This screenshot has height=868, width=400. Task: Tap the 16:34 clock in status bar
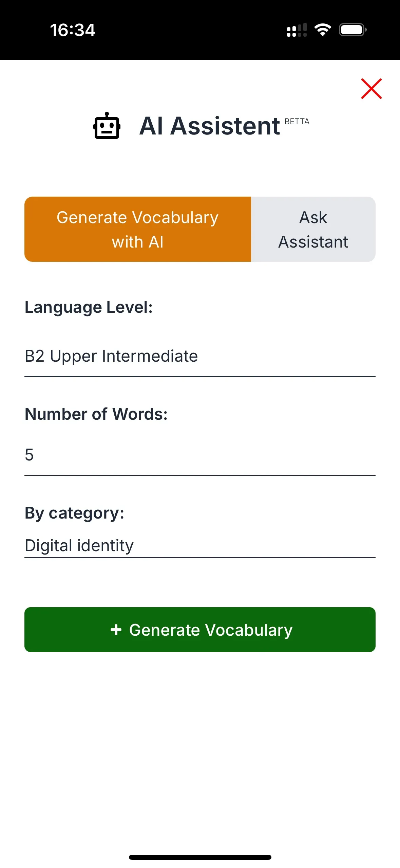click(x=73, y=30)
